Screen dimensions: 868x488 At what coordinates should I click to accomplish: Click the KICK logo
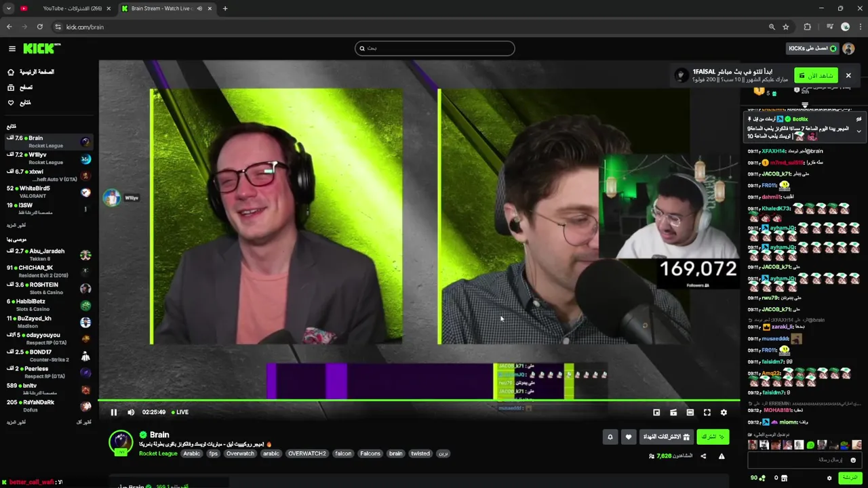pyautogui.click(x=41, y=48)
